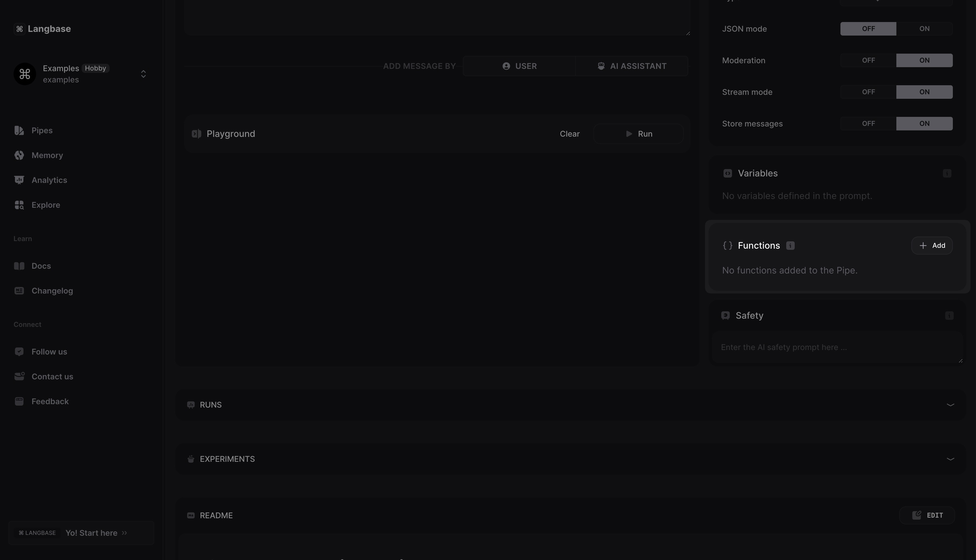Open the Examples account switcher

click(x=143, y=74)
